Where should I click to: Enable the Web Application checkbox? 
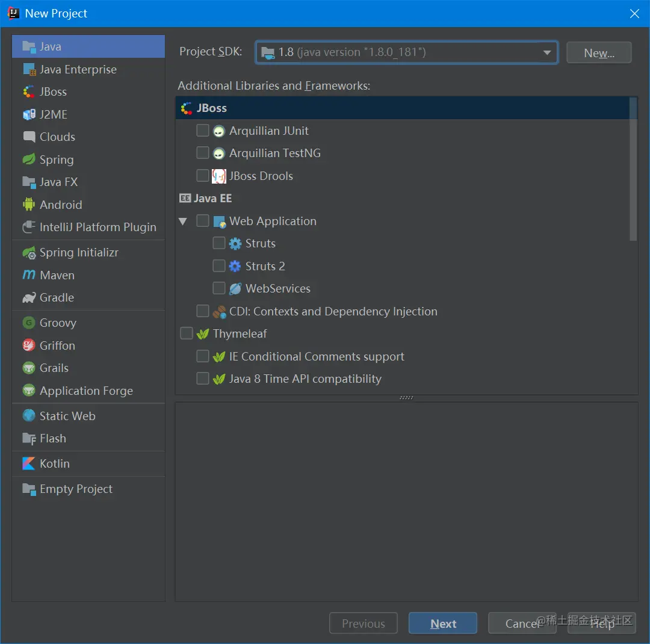coord(203,221)
